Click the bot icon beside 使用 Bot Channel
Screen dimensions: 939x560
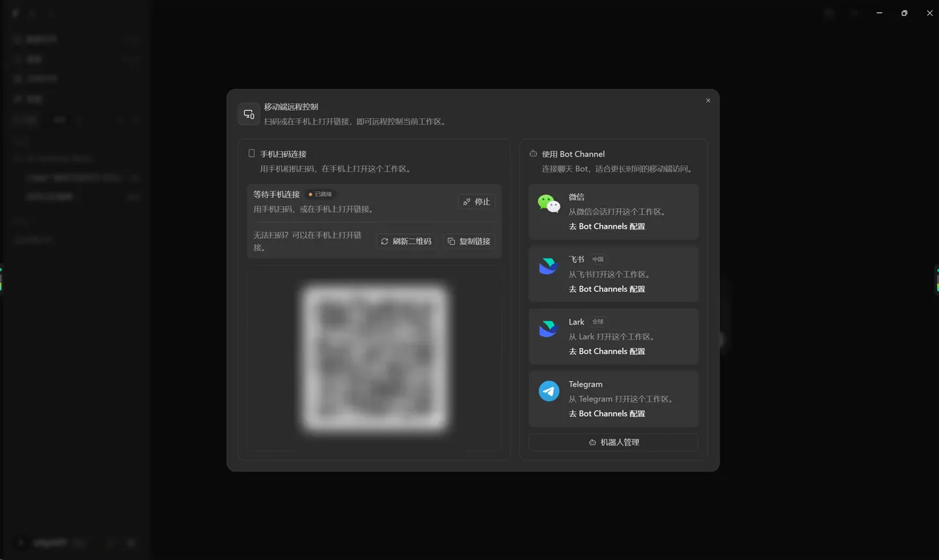(x=533, y=154)
